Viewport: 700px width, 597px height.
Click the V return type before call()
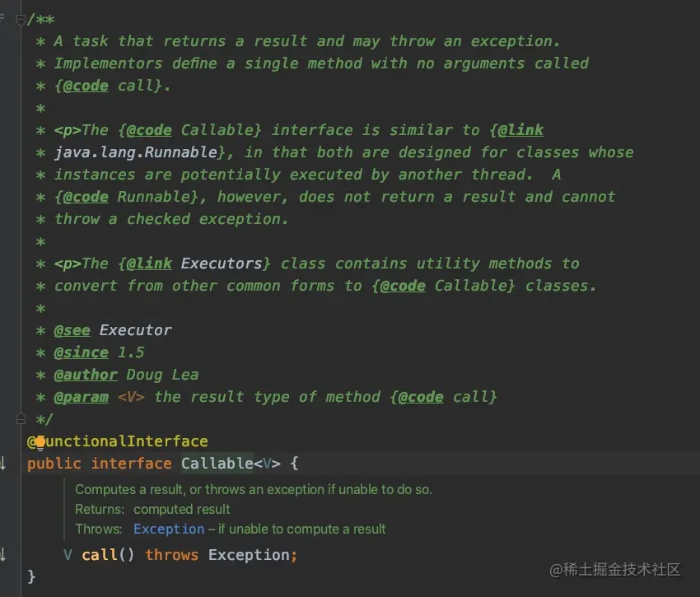coord(68,554)
